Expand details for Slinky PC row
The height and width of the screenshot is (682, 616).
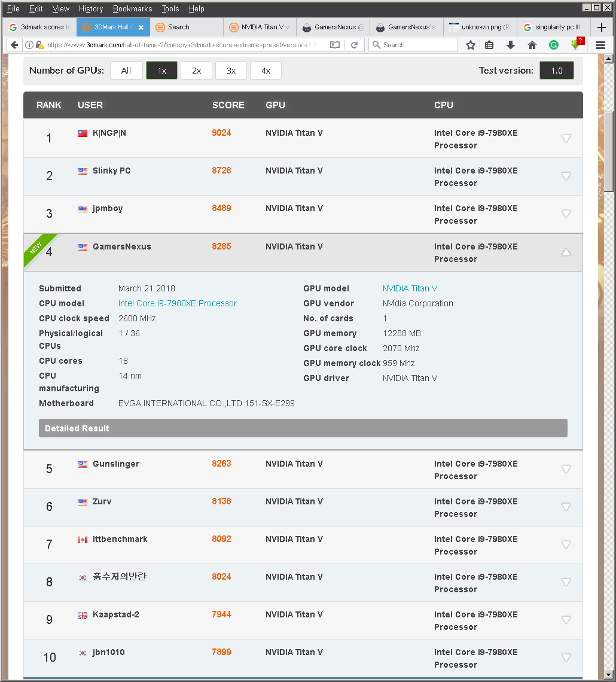tap(566, 176)
